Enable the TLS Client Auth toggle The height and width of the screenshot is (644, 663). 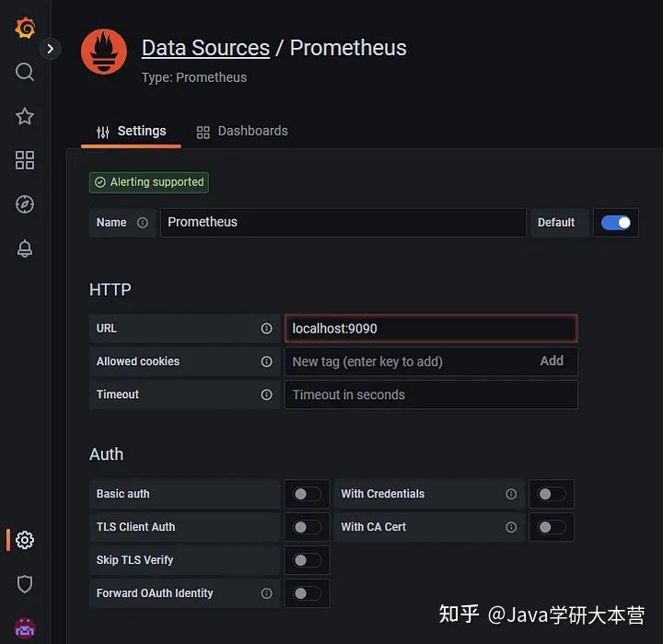click(x=307, y=527)
